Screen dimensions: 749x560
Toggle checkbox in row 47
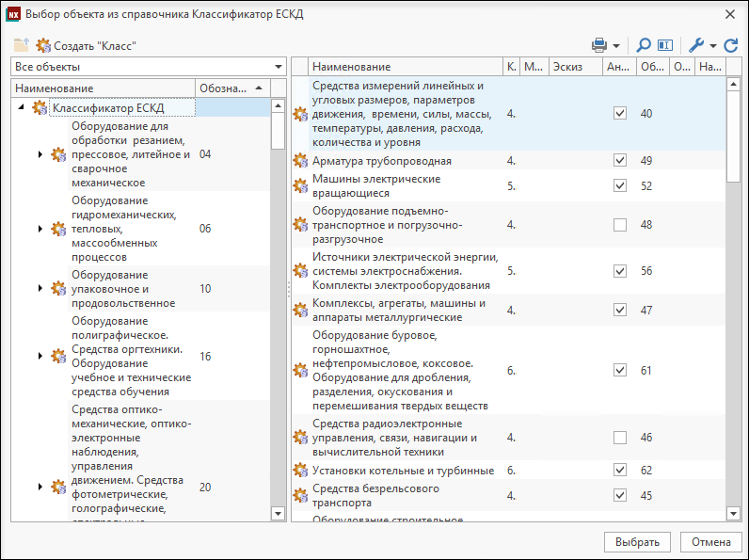(x=619, y=310)
